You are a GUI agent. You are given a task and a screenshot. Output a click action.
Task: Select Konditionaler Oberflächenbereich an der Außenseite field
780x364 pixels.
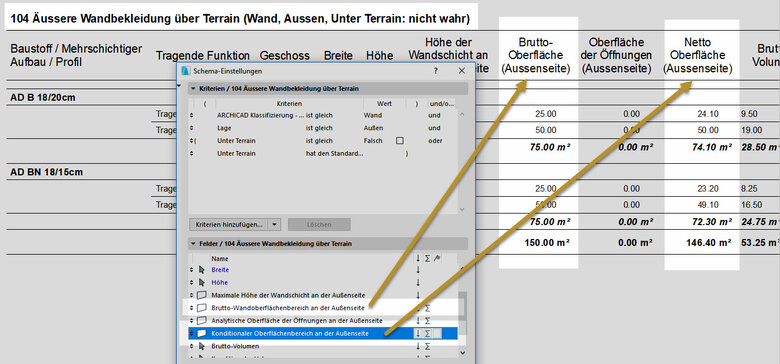point(323,333)
